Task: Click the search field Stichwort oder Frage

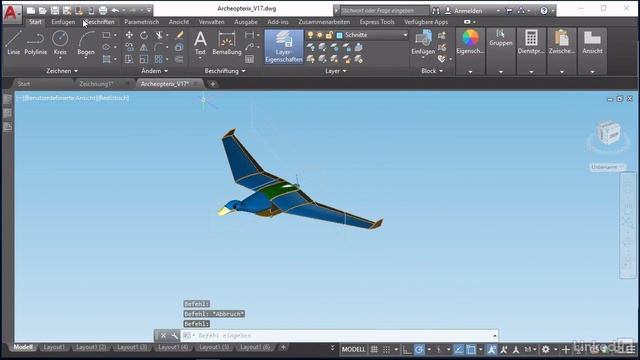Action: 384,11
